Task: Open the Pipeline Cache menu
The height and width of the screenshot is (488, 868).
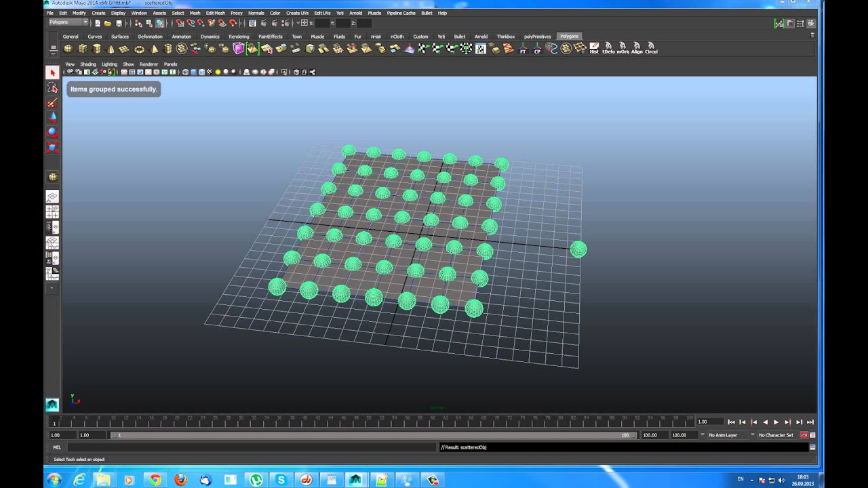Action: pyautogui.click(x=401, y=13)
